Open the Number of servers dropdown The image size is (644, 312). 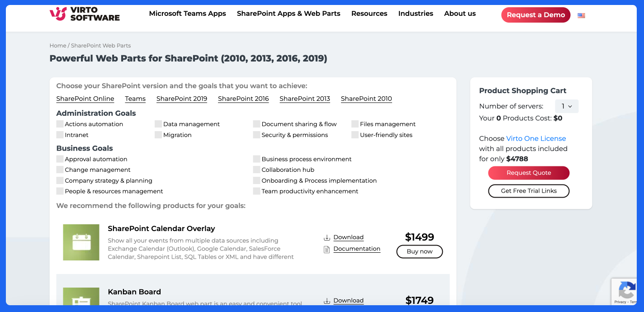click(x=567, y=106)
